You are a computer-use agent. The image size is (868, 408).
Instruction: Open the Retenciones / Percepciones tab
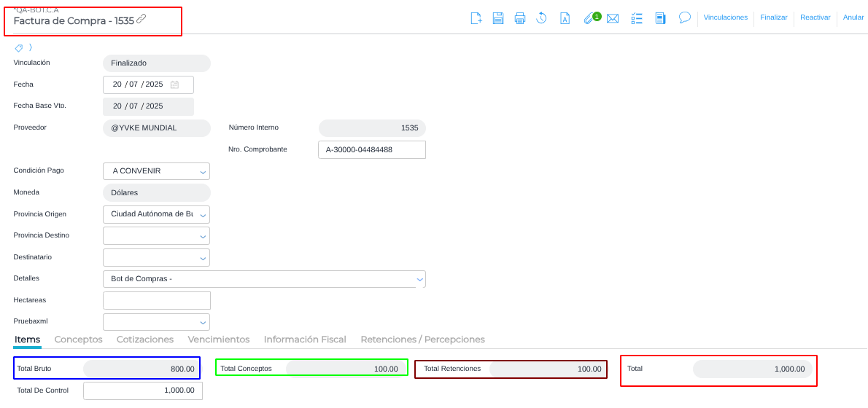(x=422, y=340)
